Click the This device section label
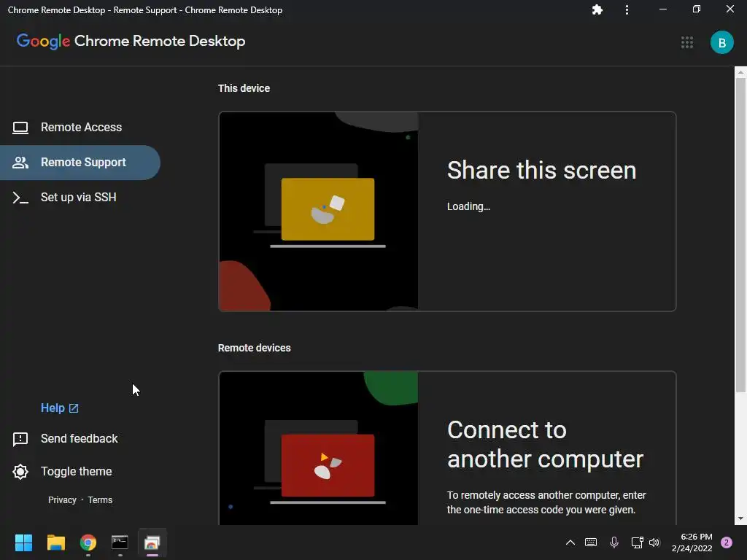This screenshot has width=747, height=560. point(244,88)
